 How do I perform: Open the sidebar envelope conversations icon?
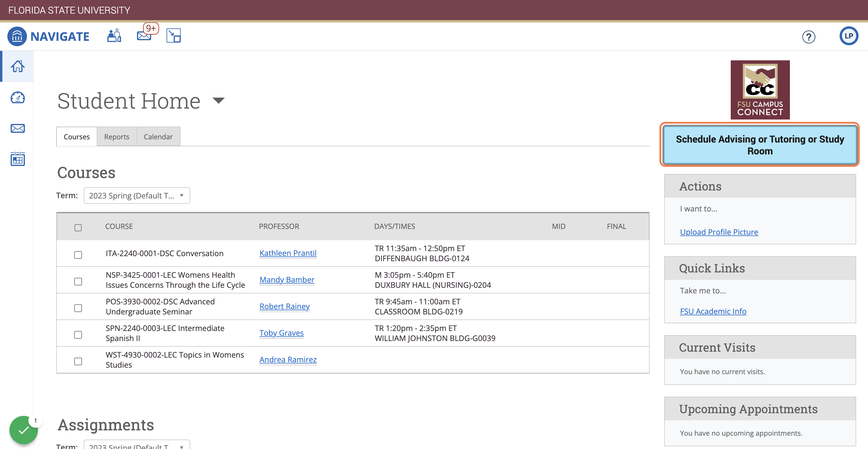click(17, 128)
